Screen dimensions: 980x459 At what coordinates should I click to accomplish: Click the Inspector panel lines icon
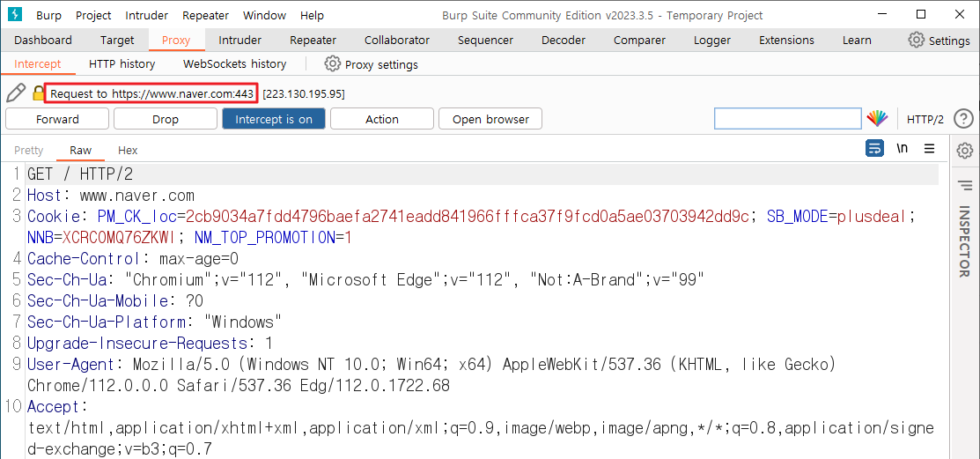point(965,185)
